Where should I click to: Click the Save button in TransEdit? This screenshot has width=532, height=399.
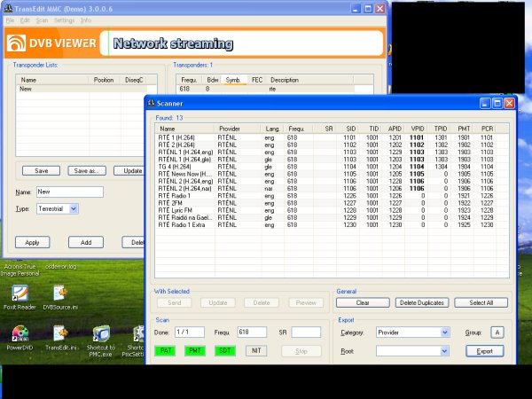pyautogui.click(x=41, y=170)
